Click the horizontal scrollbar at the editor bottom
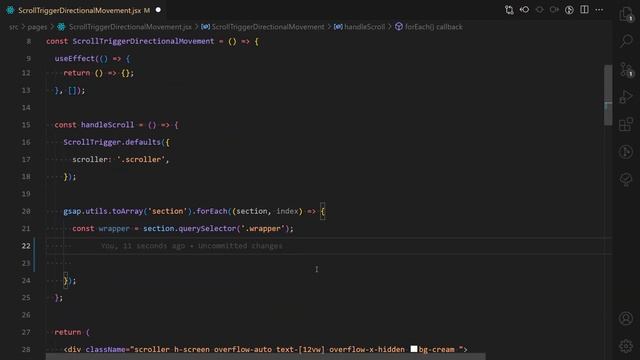 click(x=265, y=357)
